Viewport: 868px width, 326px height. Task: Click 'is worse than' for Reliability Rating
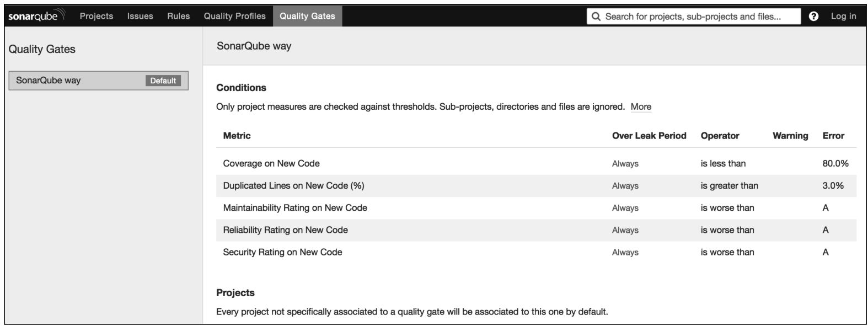727,229
